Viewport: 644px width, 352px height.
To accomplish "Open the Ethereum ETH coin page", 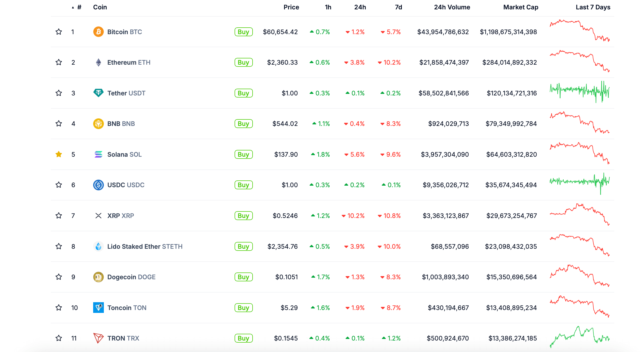I will (129, 62).
